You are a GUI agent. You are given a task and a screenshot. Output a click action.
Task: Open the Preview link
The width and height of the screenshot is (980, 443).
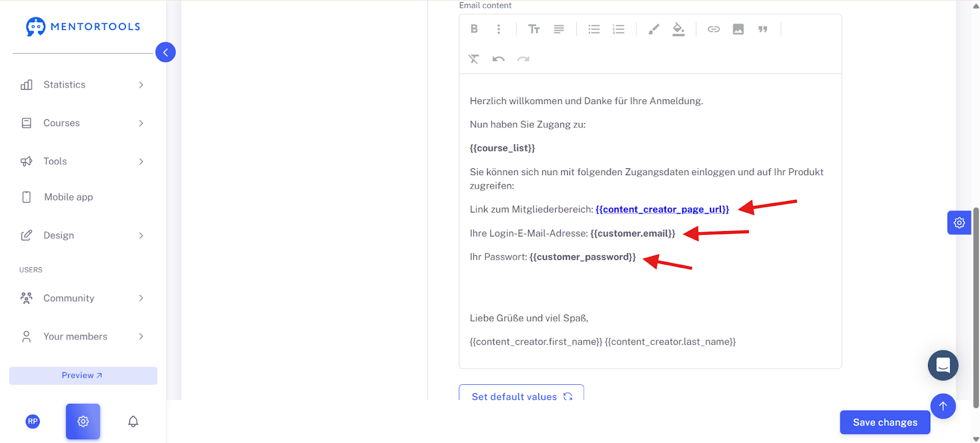click(83, 376)
